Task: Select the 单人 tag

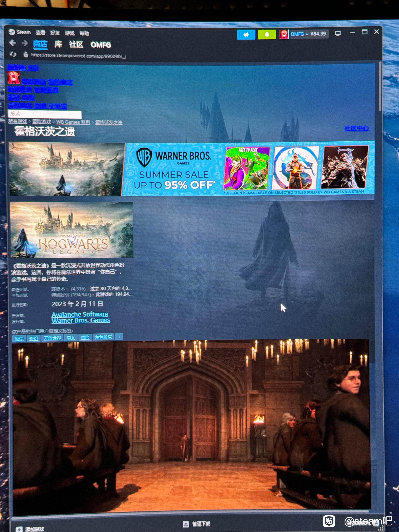Action: [x=71, y=338]
